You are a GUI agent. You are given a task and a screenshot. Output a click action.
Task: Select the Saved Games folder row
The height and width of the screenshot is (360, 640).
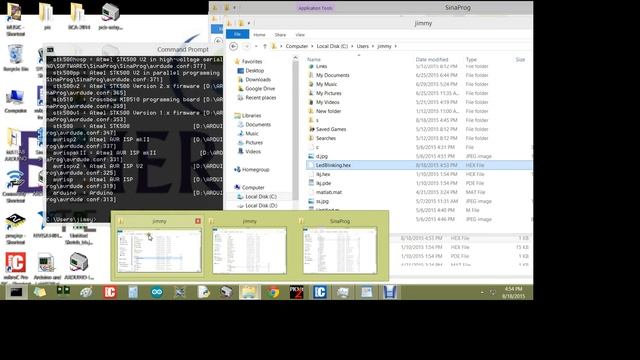(x=419, y=129)
